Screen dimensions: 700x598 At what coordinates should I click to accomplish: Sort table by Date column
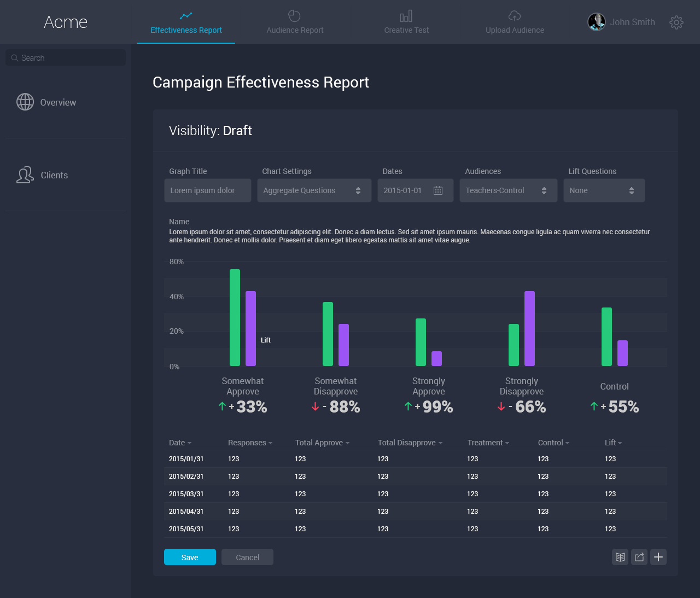click(x=180, y=443)
